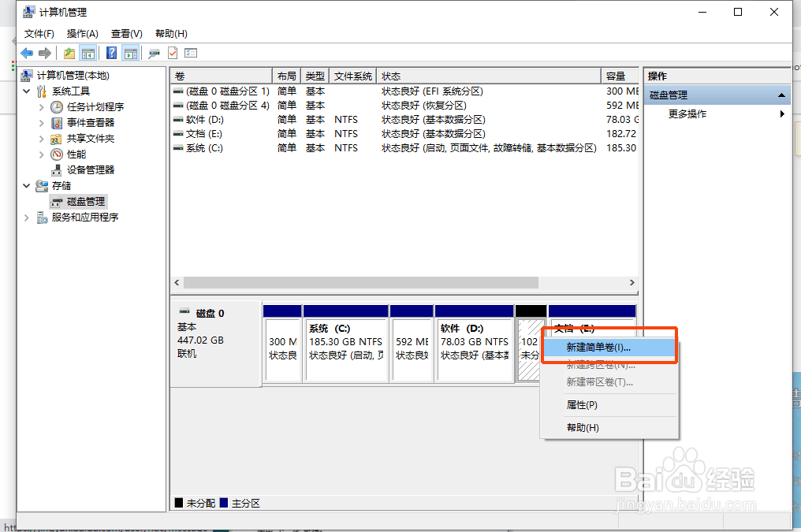The height and width of the screenshot is (532, 801).
Task: Click the Forward arrow toolbar icon
Action: tap(45, 53)
